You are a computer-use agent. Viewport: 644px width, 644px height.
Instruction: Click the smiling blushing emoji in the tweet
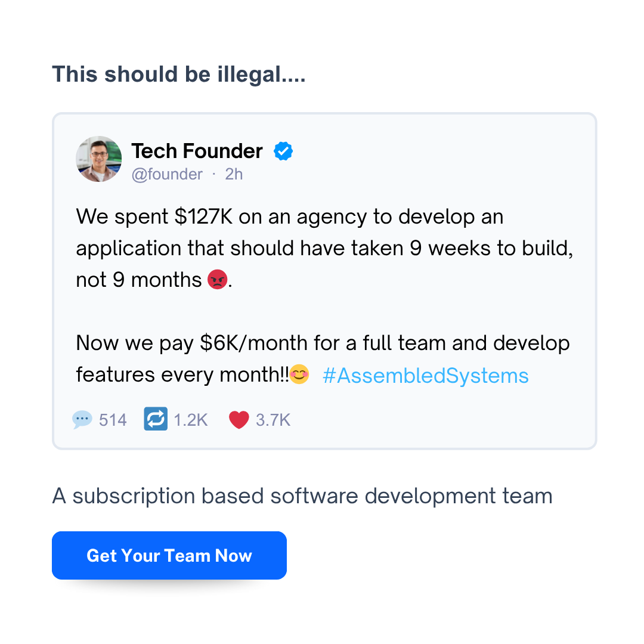point(301,374)
